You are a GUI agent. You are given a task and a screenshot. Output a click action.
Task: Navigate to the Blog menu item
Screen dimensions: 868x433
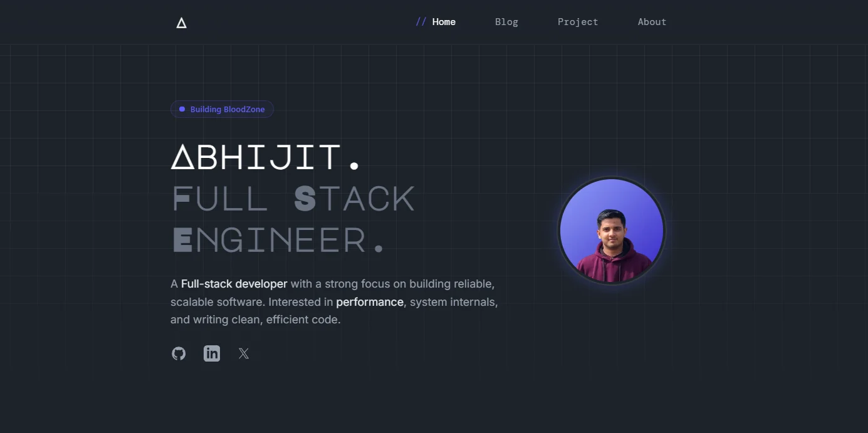click(506, 22)
